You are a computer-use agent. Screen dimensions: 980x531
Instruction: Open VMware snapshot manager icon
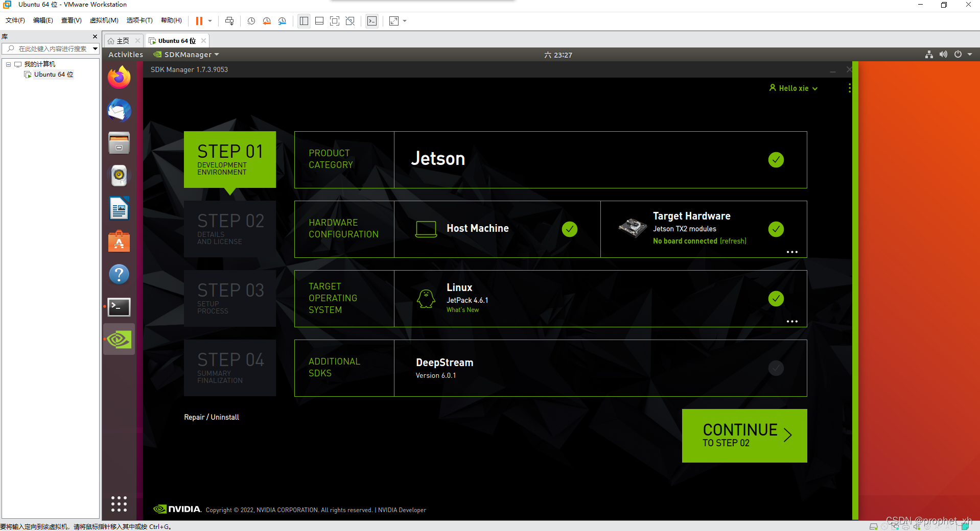(282, 21)
